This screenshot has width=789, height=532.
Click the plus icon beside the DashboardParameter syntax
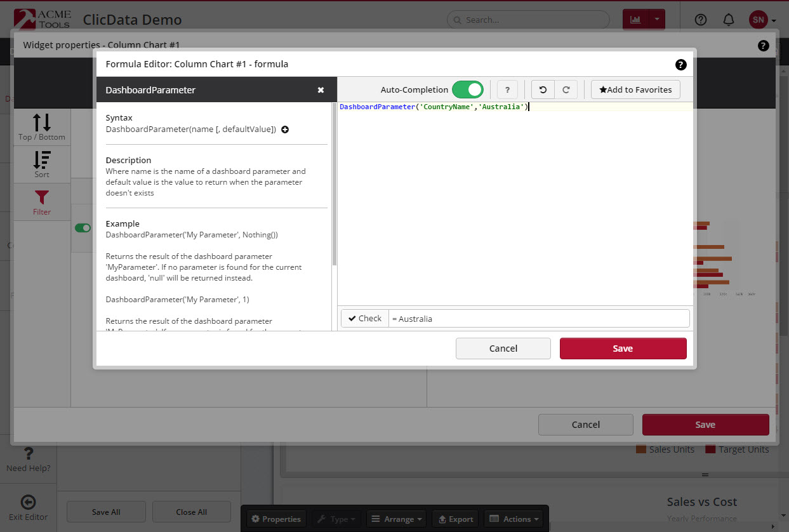pyautogui.click(x=284, y=130)
